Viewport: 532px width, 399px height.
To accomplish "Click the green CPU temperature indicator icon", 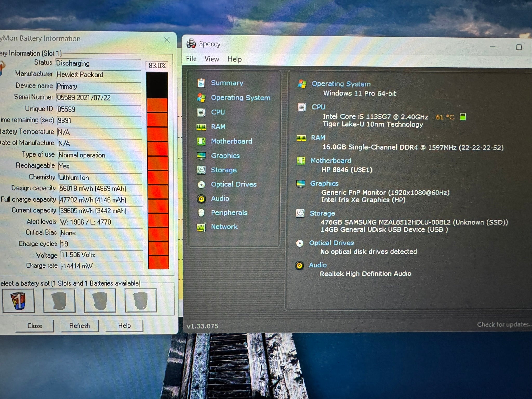I will pos(463,117).
